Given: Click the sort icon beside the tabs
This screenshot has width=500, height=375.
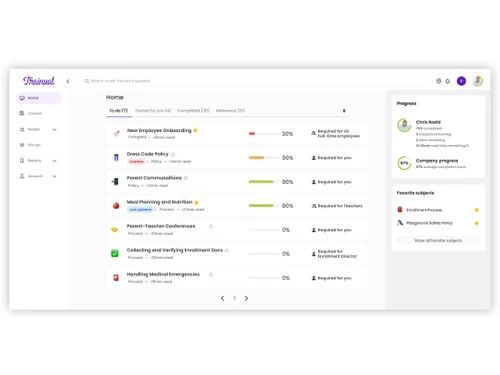Looking at the screenshot, I should [x=344, y=111].
